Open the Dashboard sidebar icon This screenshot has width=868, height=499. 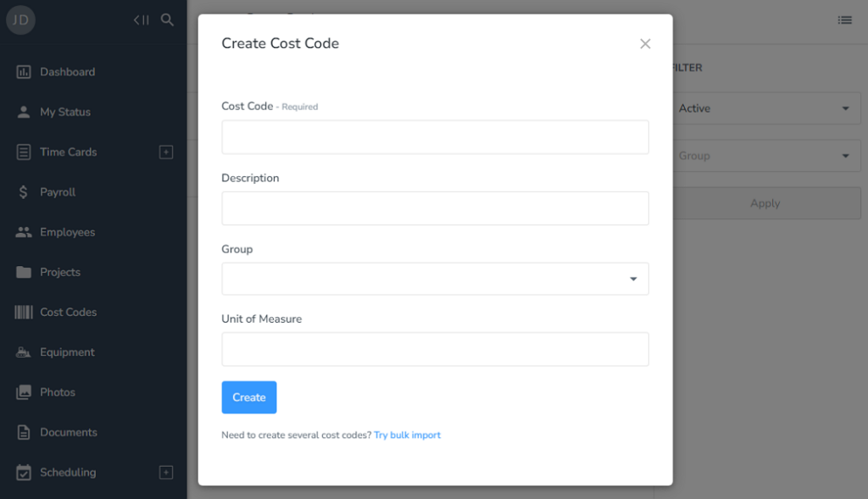point(25,72)
